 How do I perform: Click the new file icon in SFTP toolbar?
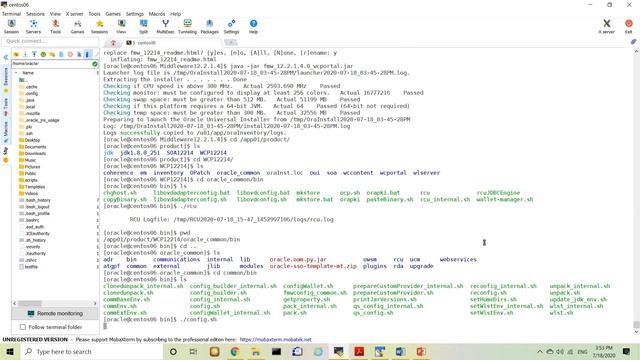click(61, 54)
